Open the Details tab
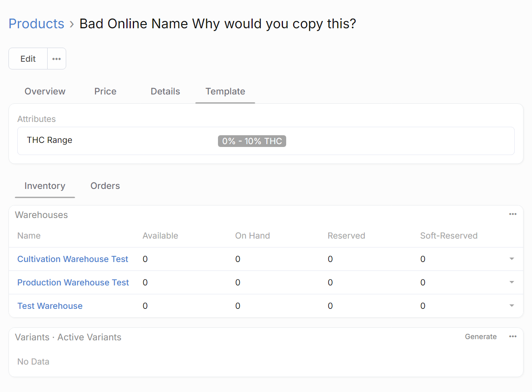The height and width of the screenshot is (392, 532). pyautogui.click(x=165, y=92)
